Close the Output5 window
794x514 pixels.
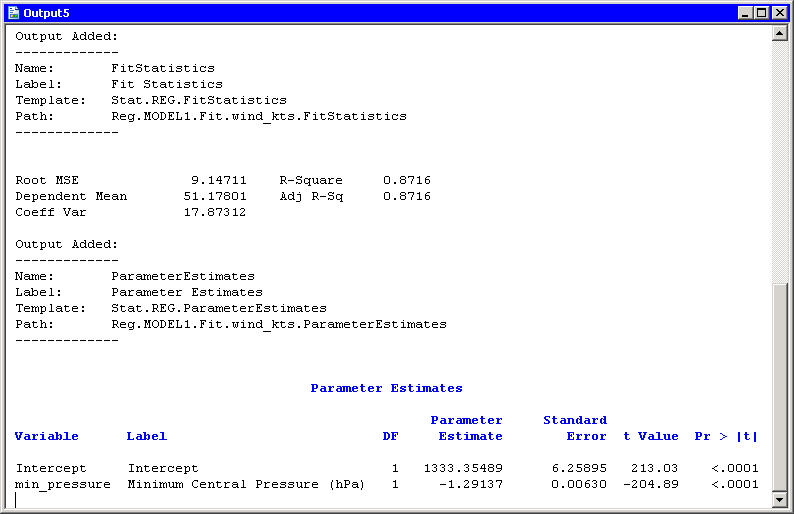click(780, 13)
